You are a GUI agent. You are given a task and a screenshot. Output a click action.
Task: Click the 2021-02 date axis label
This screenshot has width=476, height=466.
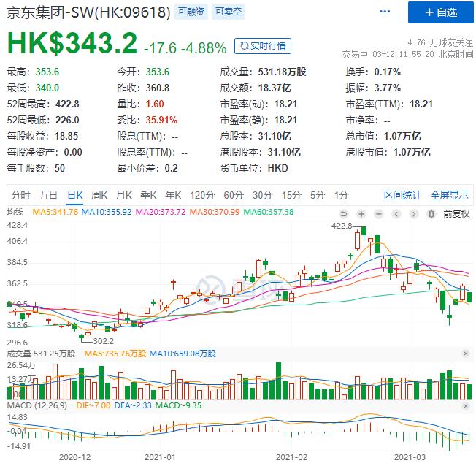[x=291, y=457]
